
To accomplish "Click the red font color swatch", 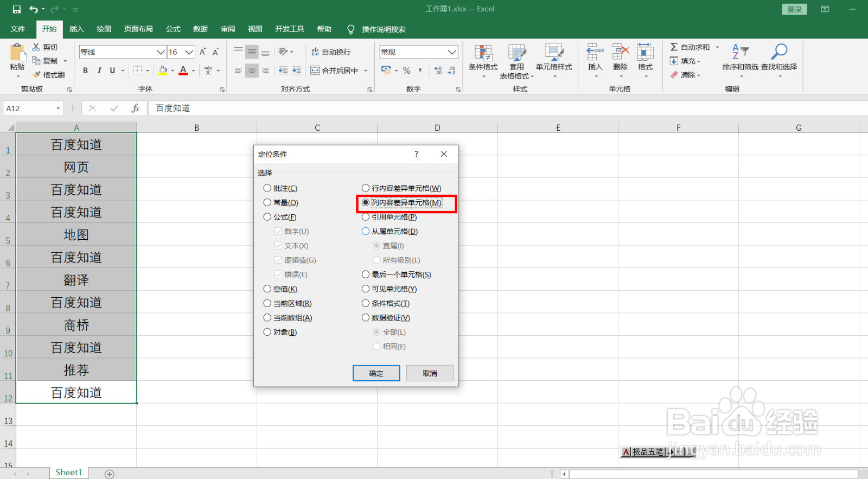I will (183, 71).
